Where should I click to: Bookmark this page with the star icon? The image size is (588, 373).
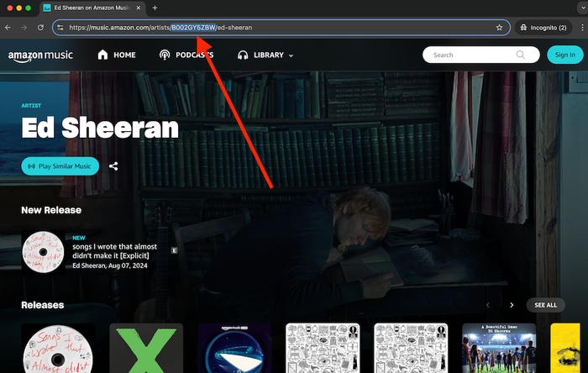[499, 28]
